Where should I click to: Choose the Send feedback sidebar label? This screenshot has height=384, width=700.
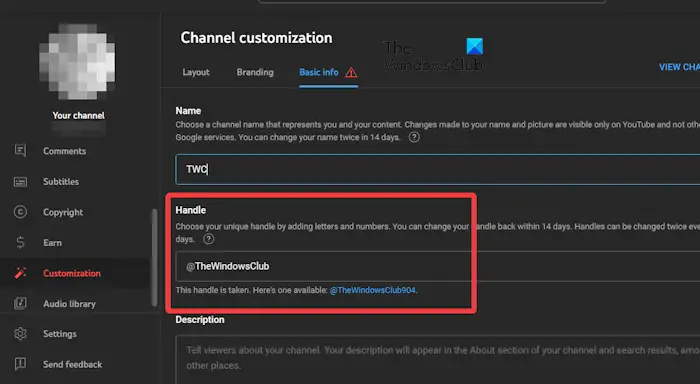72,364
